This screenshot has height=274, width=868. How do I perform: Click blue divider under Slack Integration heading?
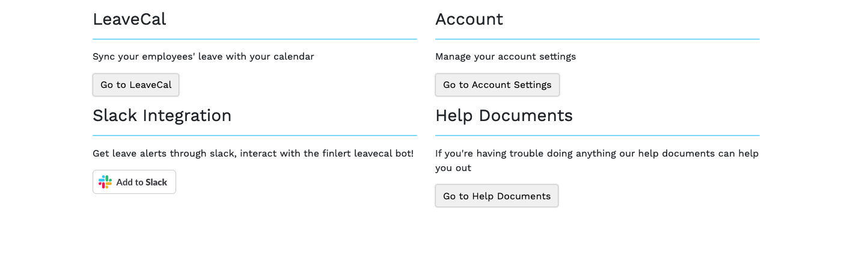[255, 135]
